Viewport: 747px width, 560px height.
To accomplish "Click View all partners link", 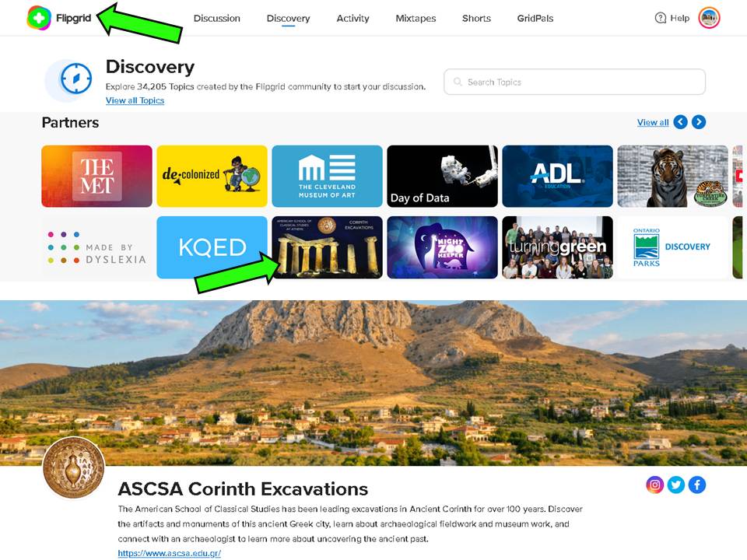I will [x=653, y=122].
